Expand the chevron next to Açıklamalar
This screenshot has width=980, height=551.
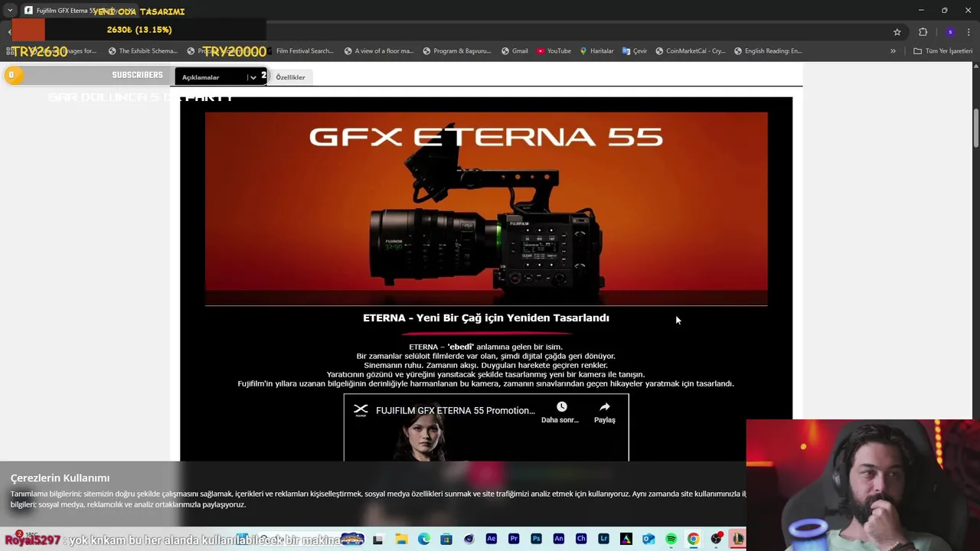pyautogui.click(x=253, y=77)
